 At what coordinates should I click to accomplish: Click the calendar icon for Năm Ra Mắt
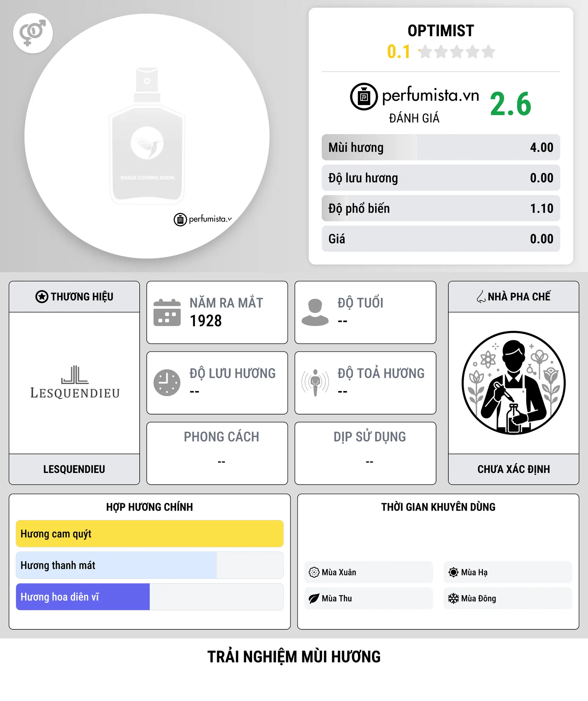167,313
